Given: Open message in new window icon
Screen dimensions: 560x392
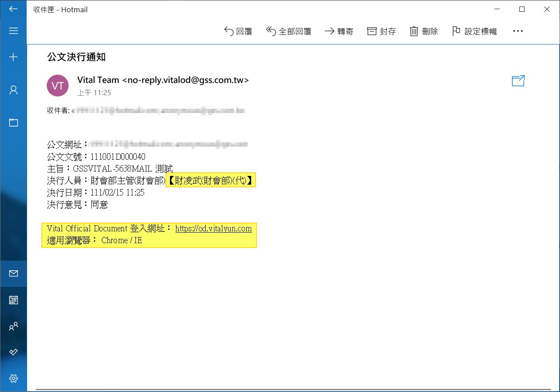Looking at the screenshot, I should pos(518,81).
